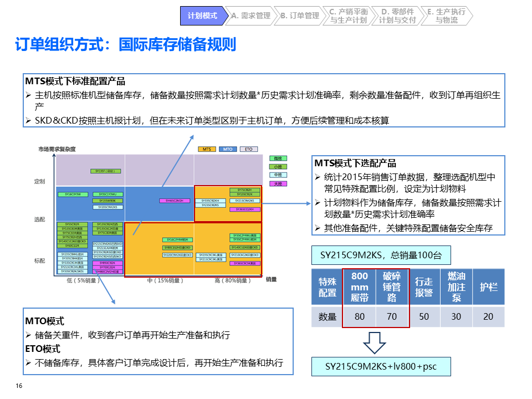This screenshot has height=399, width=532.
Task: Select the SY135F model box in 定制 row
Action: tap(105, 171)
